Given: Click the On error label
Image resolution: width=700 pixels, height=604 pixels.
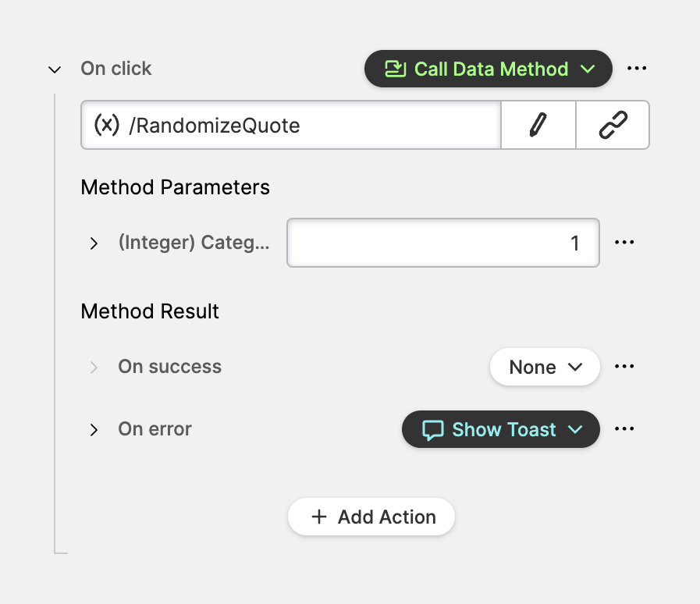Looking at the screenshot, I should pos(155,429).
